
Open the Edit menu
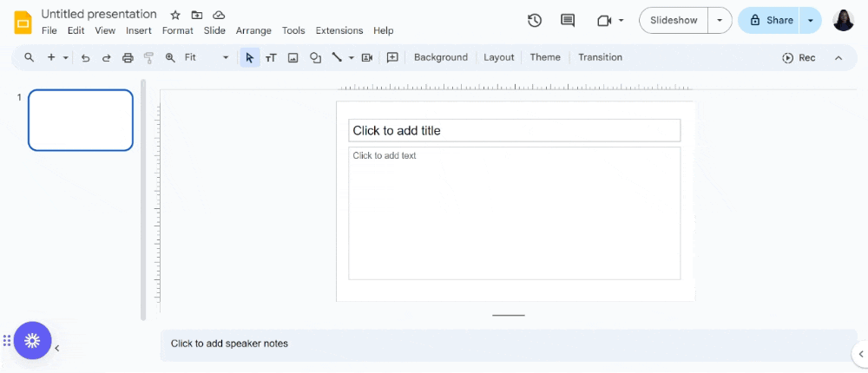[76, 30]
